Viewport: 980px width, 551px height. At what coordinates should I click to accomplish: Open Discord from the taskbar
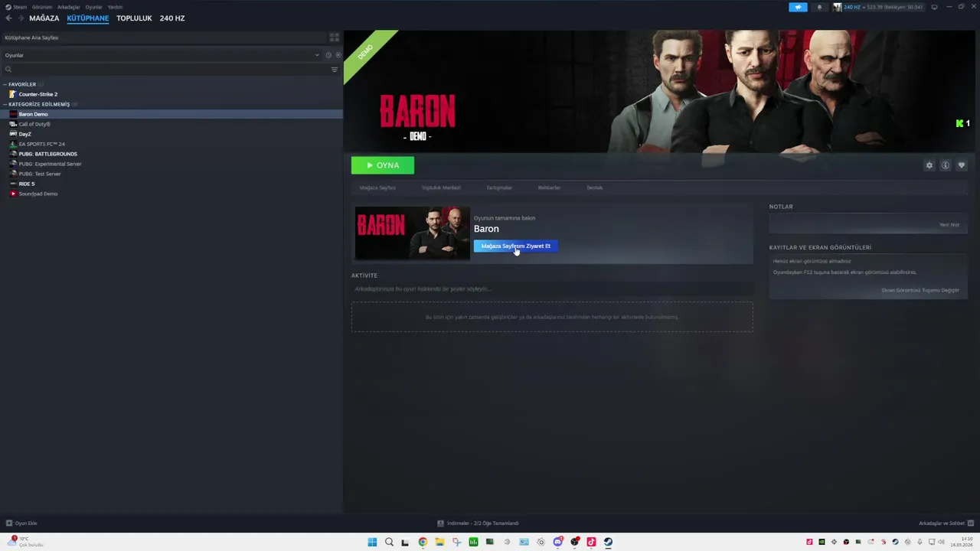click(x=557, y=542)
